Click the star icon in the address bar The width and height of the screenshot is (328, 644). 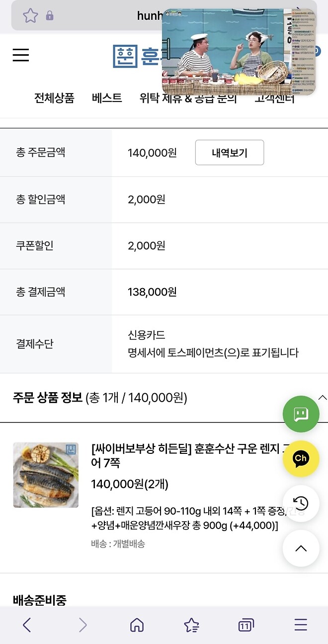(x=30, y=15)
